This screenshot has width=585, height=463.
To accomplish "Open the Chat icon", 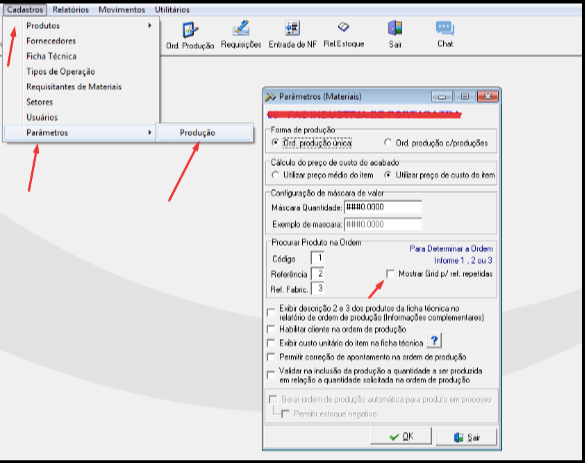I will (x=445, y=28).
